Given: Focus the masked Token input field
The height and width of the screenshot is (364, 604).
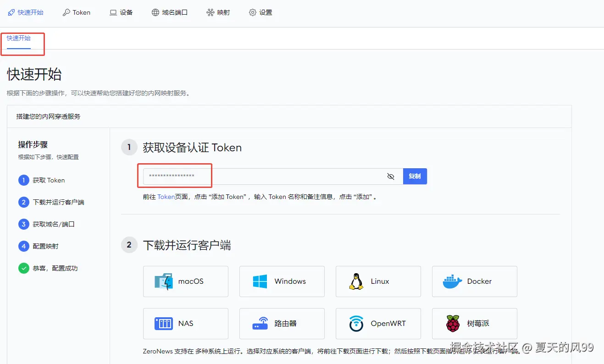Looking at the screenshot, I should [x=273, y=176].
